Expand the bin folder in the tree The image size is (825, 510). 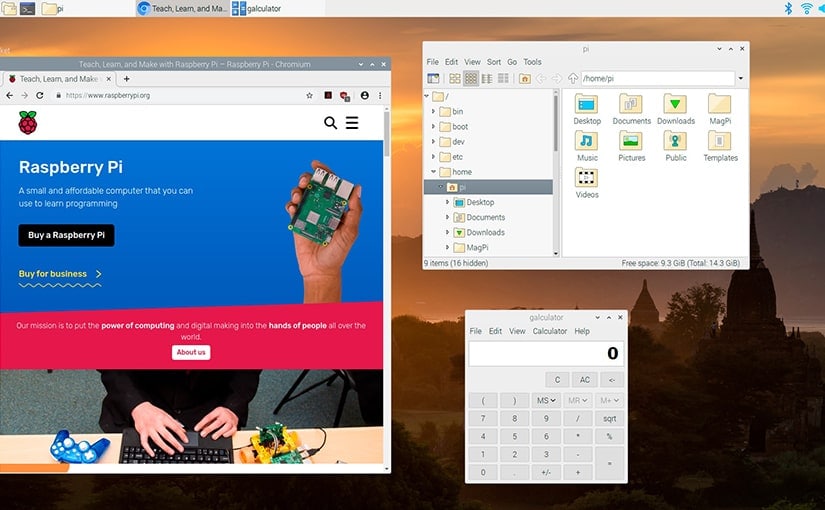click(x=434, y=112)
